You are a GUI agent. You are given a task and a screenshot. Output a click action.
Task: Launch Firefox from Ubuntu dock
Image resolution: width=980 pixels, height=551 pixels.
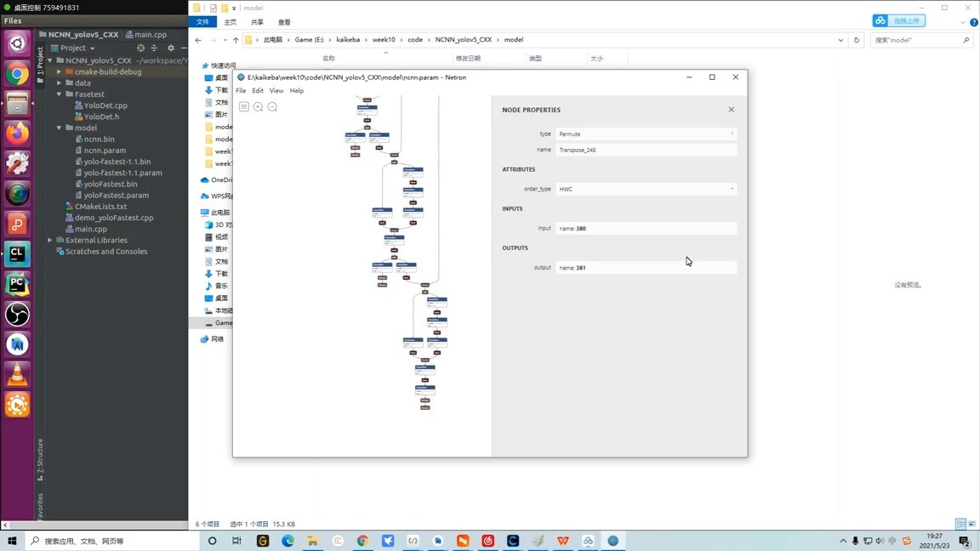17,133
